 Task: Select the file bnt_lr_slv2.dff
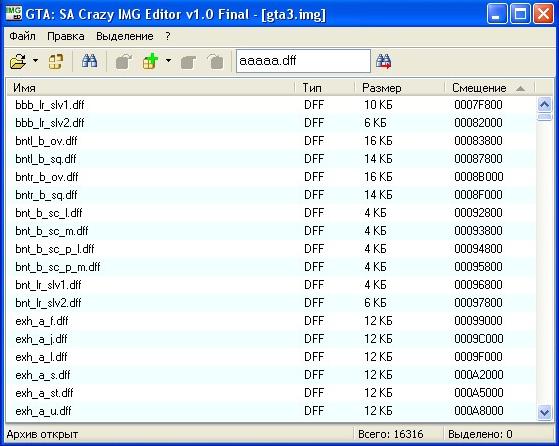(x=48, y=303)
